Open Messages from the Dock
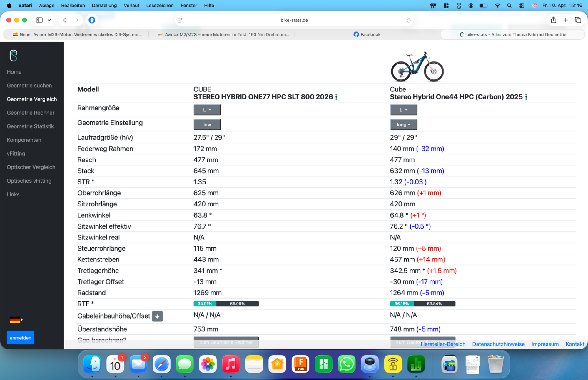The image size is (588, 380). 185,364
